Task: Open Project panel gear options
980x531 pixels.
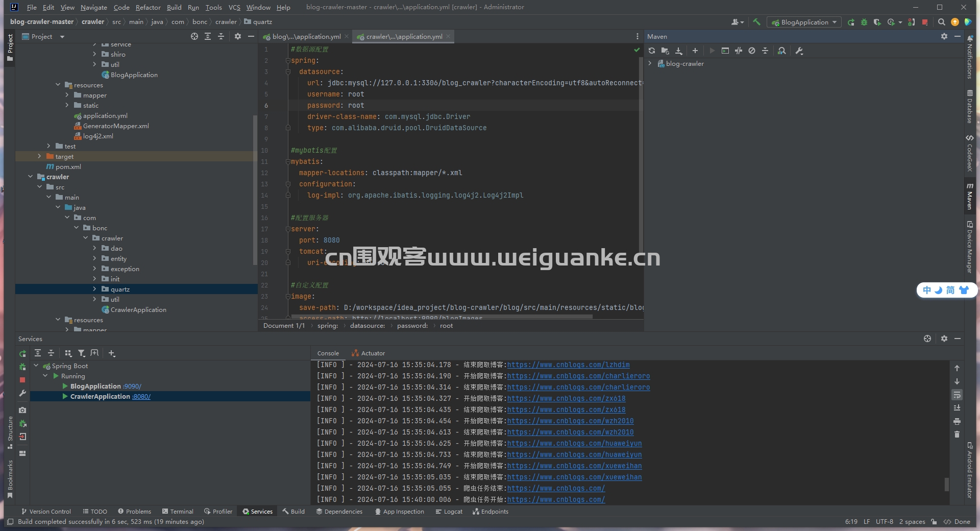Action: click(x=238, y=36)
